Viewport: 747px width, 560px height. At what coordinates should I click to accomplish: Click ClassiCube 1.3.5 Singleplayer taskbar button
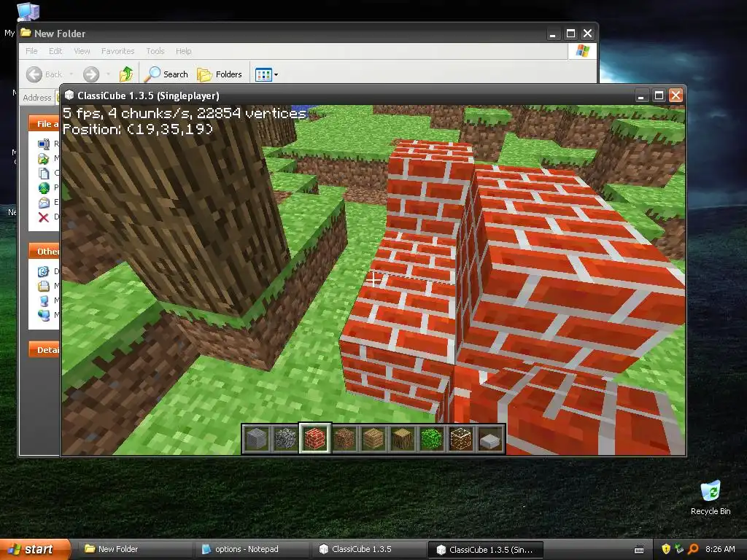pos(485,550)
